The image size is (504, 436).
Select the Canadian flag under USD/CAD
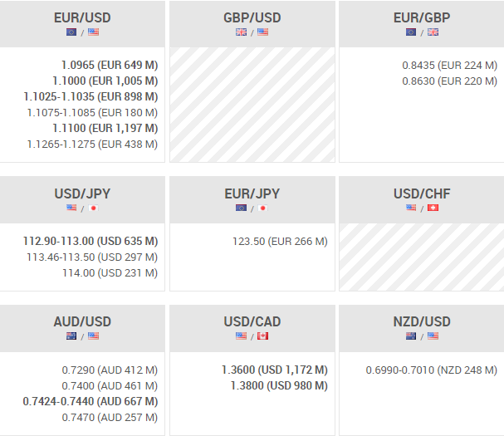(x=263, y=336)
